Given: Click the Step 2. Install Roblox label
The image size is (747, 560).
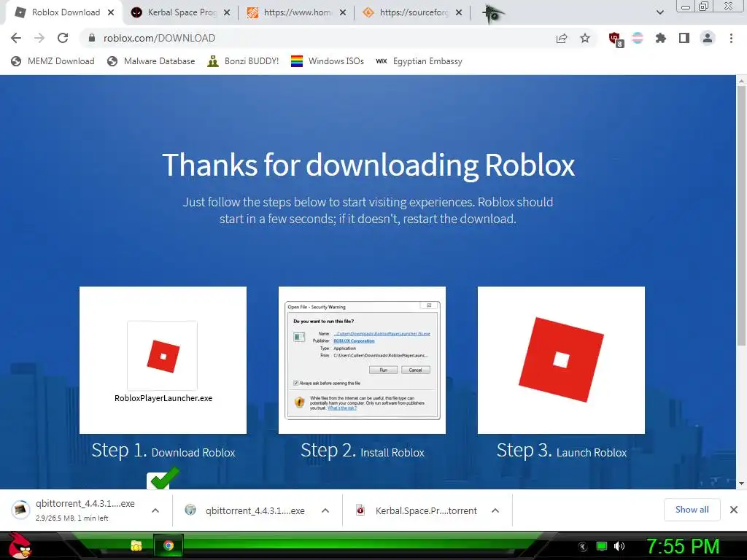Looking at the screenshot, I should (x=362, y=451).
